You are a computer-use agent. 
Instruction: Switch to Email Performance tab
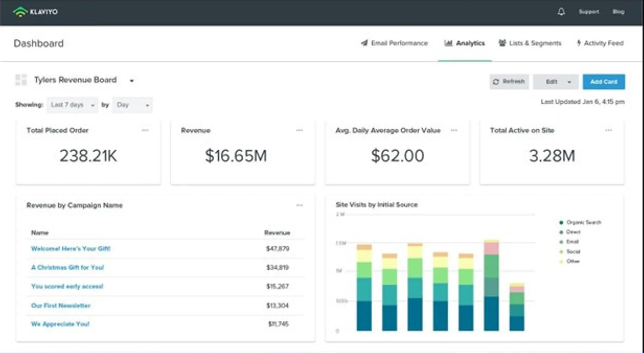[x=394, y=43]
